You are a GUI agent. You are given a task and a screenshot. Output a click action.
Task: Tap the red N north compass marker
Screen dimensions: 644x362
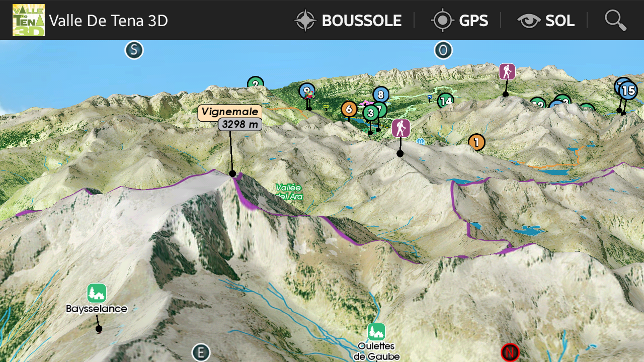coord(510,352)
